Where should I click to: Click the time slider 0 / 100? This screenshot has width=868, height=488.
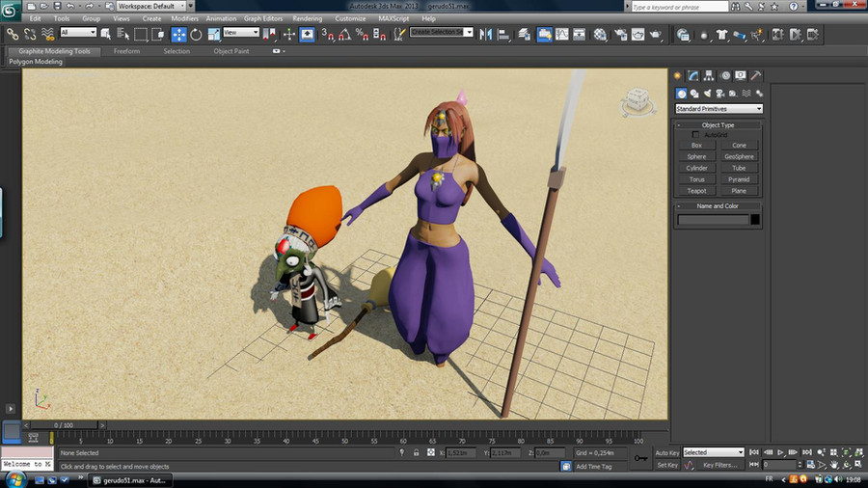click(64, 425)
